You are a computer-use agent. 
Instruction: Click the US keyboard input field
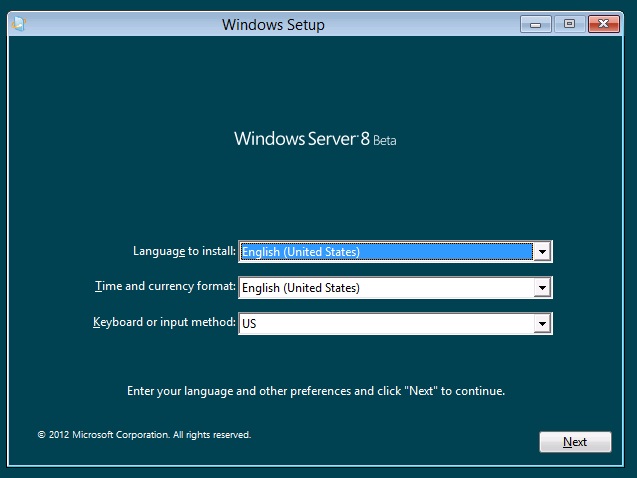(385, 324)
